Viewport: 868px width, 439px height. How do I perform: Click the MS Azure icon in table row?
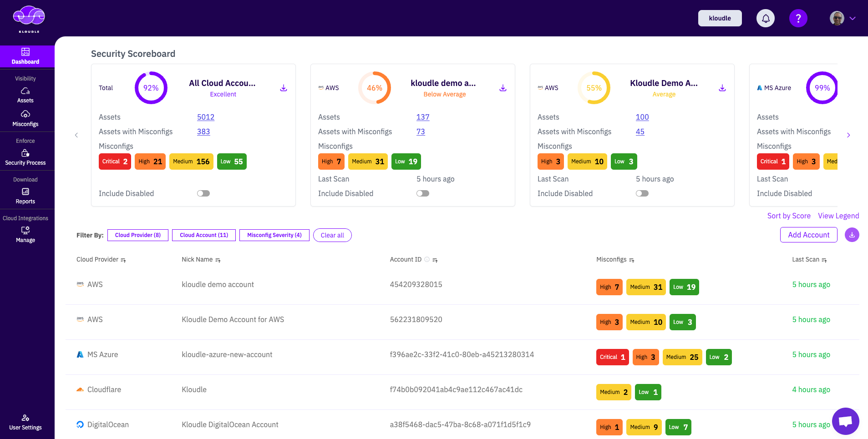(80, 354)
